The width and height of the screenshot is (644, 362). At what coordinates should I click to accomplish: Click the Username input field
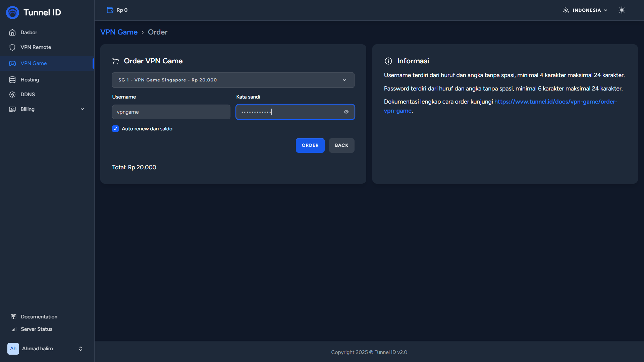coord(171,112)
